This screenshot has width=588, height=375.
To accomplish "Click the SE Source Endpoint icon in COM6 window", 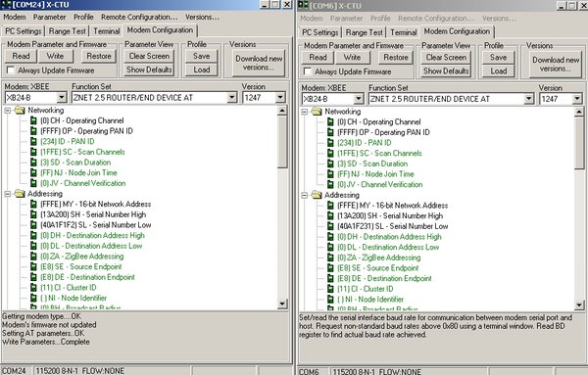I will [x=331, y=268].
